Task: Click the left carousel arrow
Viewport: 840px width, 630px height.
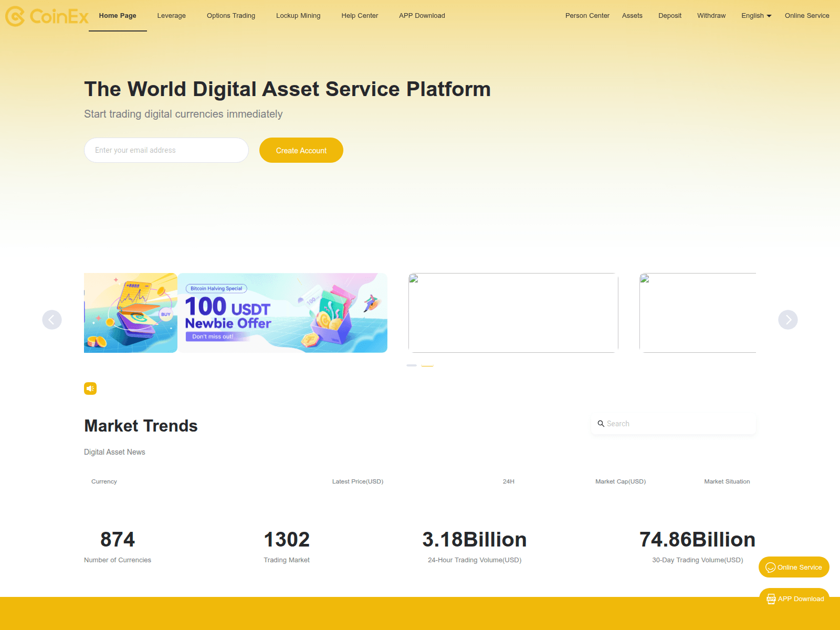Action: coord(52,319)
